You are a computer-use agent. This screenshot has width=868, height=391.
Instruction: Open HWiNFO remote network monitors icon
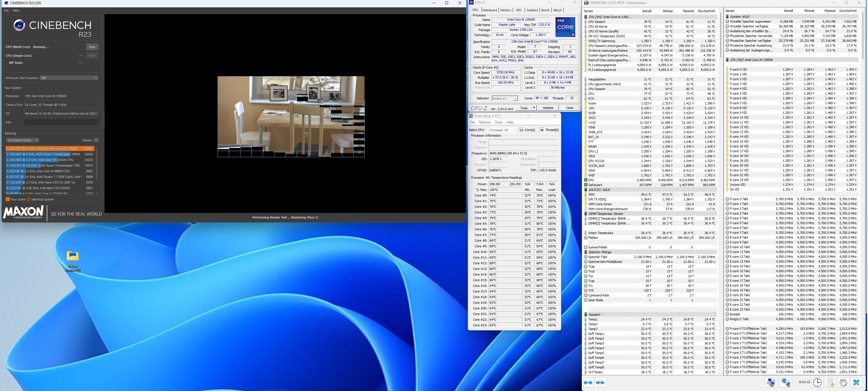tap(786, 383)
